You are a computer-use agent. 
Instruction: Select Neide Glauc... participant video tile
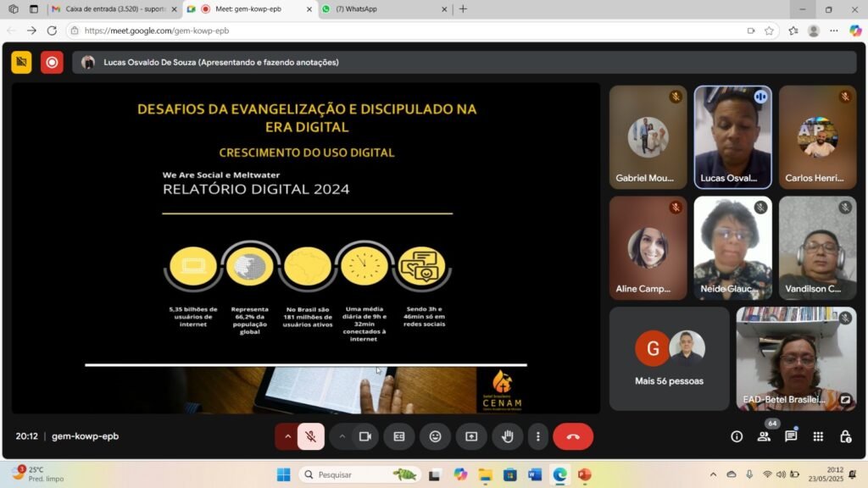tap(733, 248)
